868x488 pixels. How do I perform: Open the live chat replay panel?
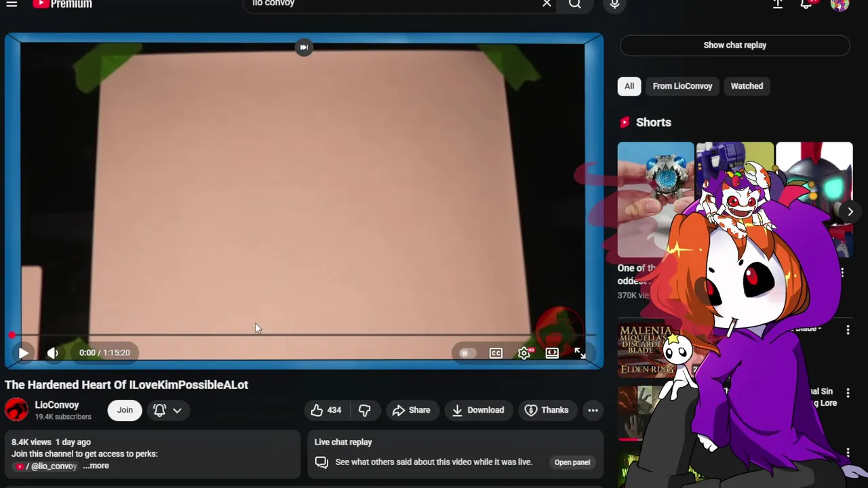(x=572, y=462)
